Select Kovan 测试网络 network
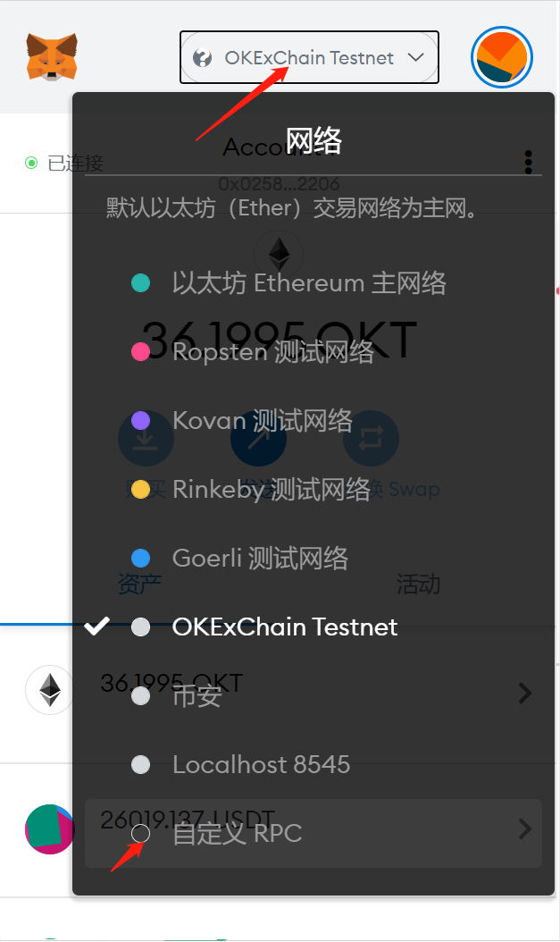 [x=262, y=420]
